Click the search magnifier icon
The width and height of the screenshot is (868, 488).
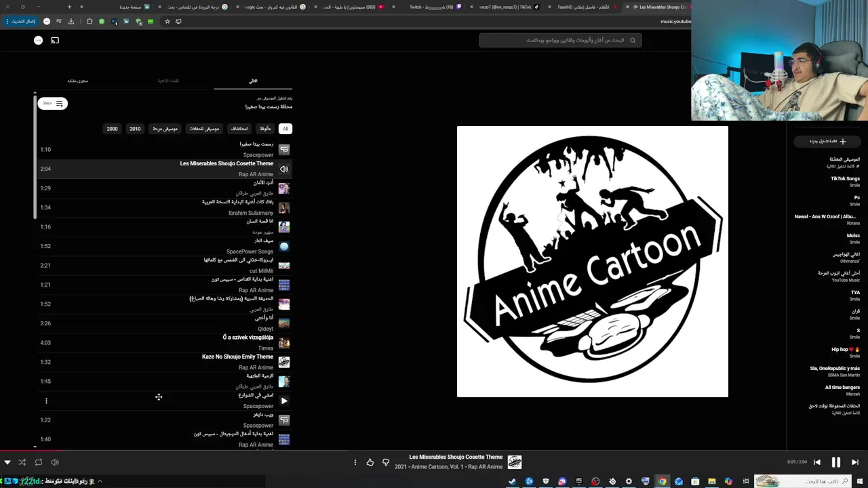point(632,40)
